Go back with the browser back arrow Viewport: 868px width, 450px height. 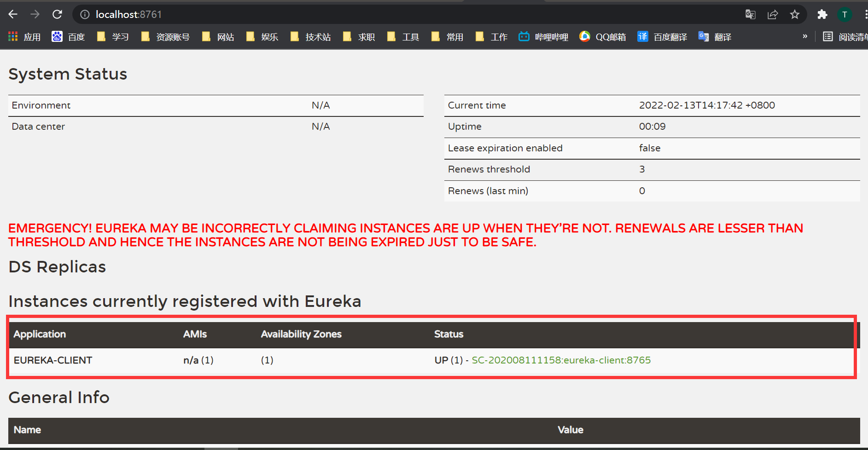coord(13,14)
